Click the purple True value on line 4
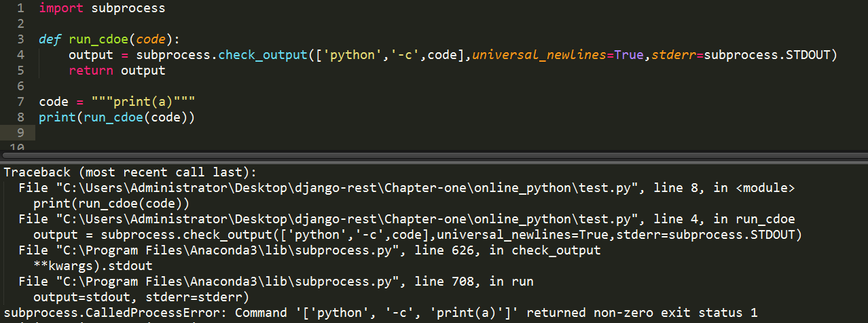The height and width of the screenshot is (323, 868). [x=628, y=55]
